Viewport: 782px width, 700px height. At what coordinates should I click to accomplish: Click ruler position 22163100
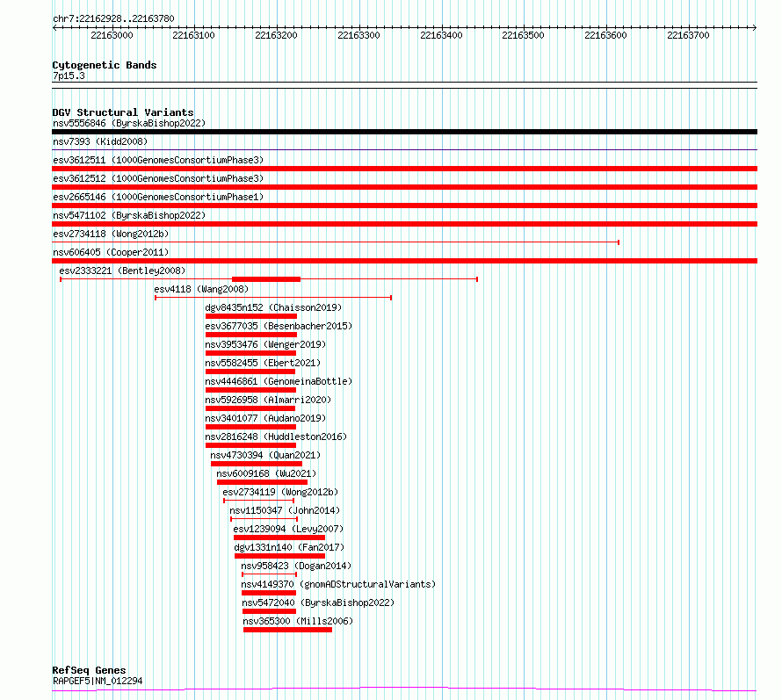click(x=193, y=35)
